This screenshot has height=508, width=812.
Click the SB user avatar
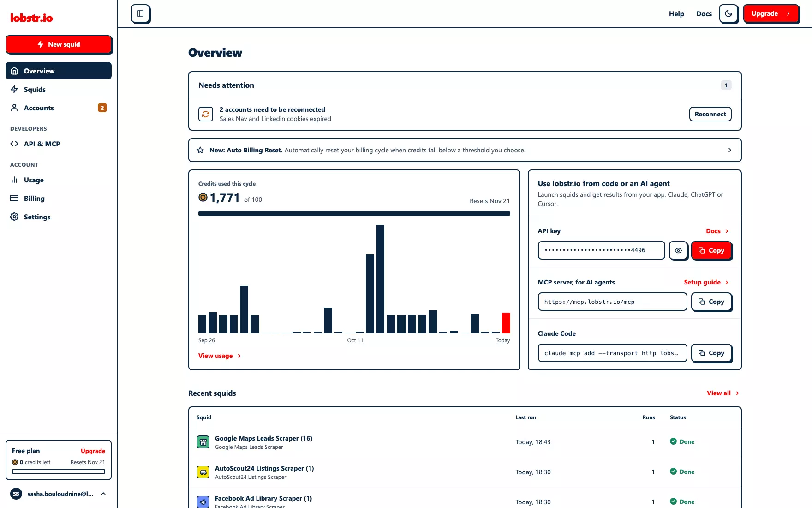16,494
